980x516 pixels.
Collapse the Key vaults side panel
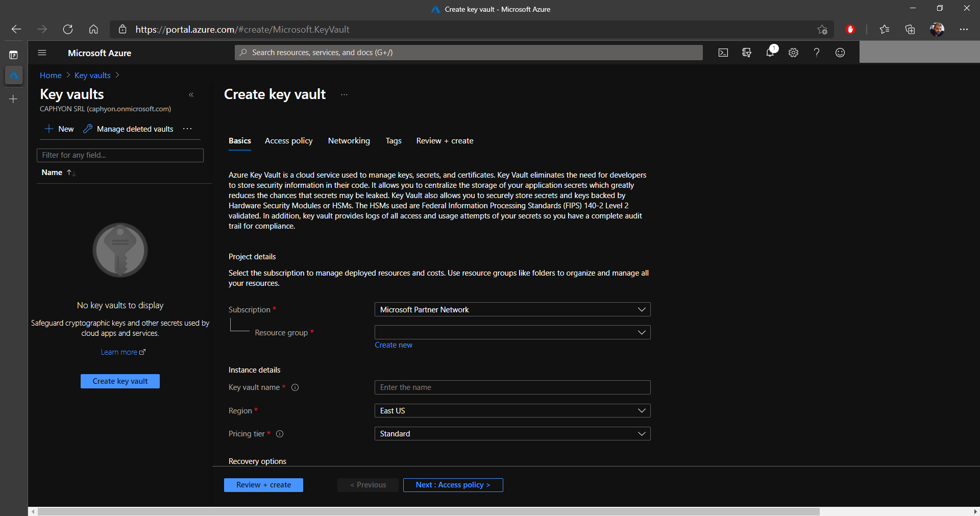[191, 95]
